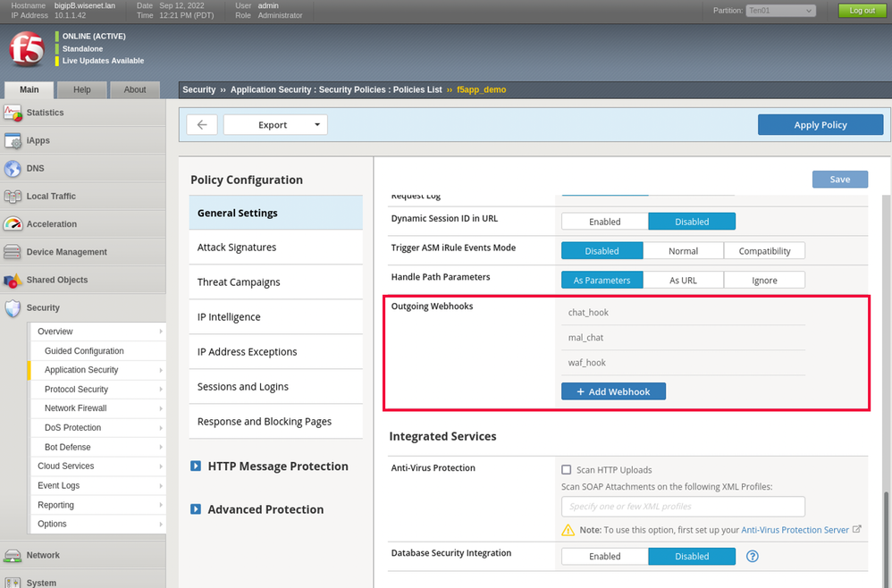Click the DNS globe icon
This screenshot has width=892, height=588.
click(x=13, y=169)
